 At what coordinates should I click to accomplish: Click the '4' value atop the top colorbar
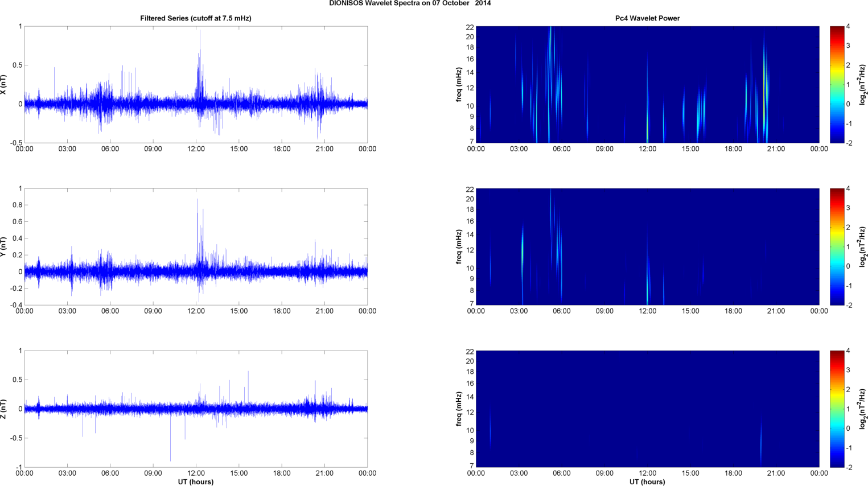click(x=848, y=27)
